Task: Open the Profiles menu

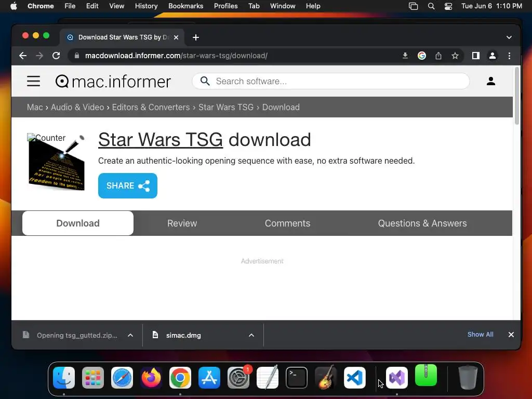Action: click(225, 6)
